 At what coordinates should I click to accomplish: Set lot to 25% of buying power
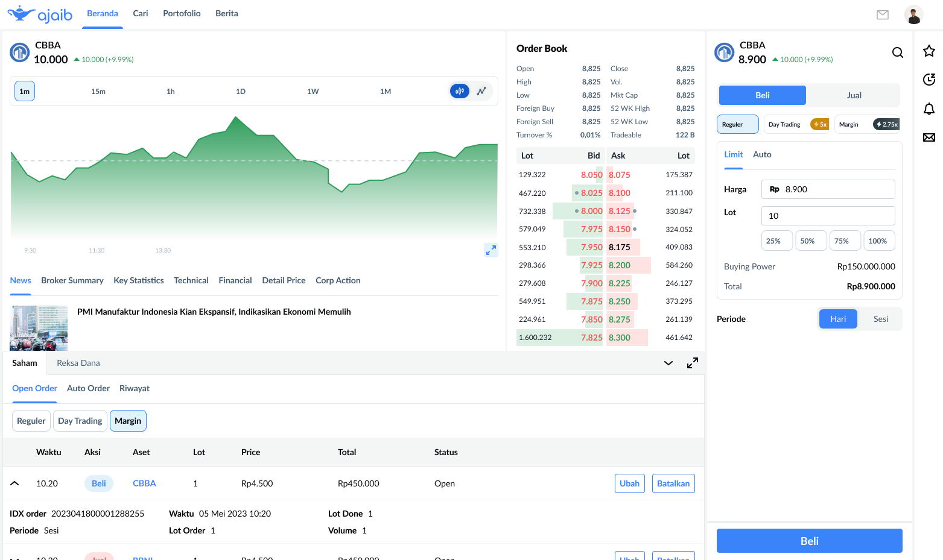coord(777,241)
